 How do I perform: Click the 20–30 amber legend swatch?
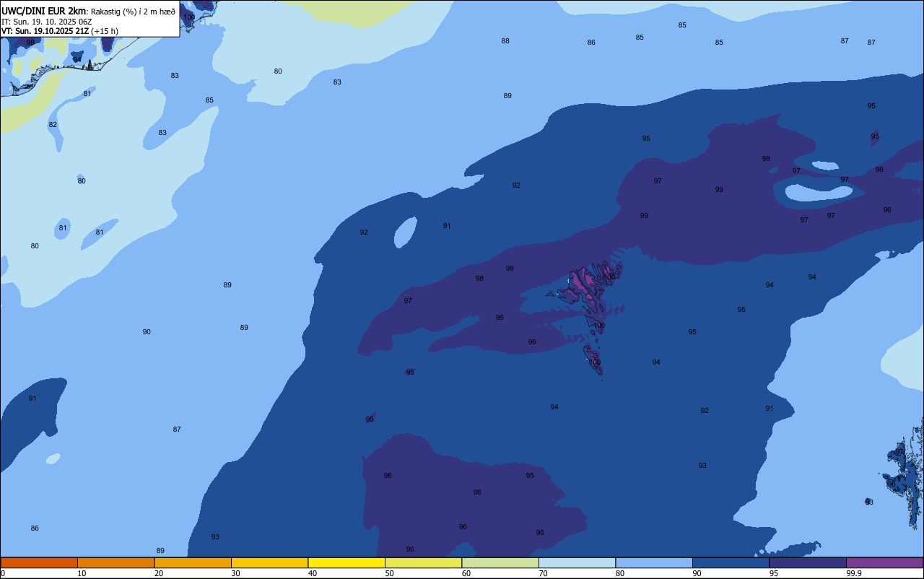[193, 562]
